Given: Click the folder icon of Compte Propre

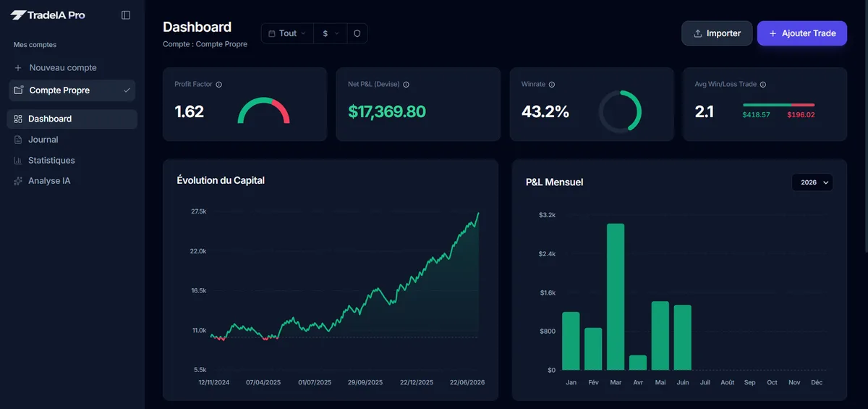Looking at the screenshot, I should tap(18, 90).
